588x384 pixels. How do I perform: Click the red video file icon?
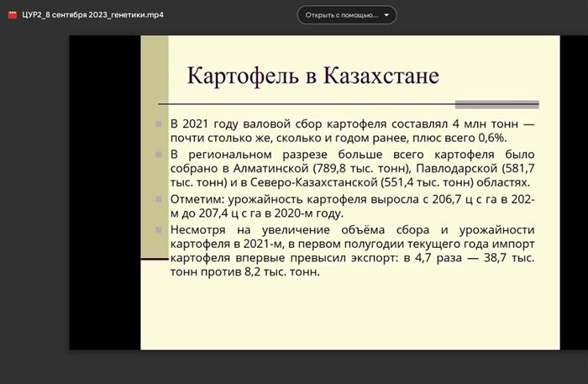[x=13, y=14]
